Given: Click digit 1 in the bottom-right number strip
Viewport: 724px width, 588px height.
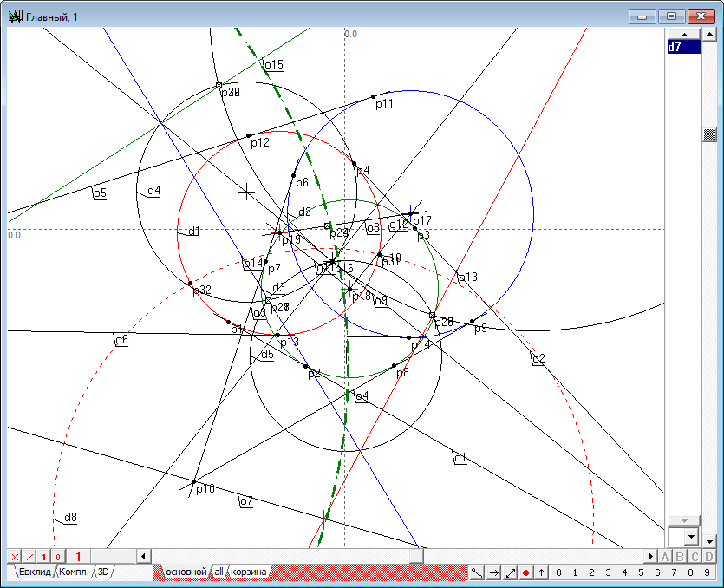Looking at the screenshot, I should (576, 572).
